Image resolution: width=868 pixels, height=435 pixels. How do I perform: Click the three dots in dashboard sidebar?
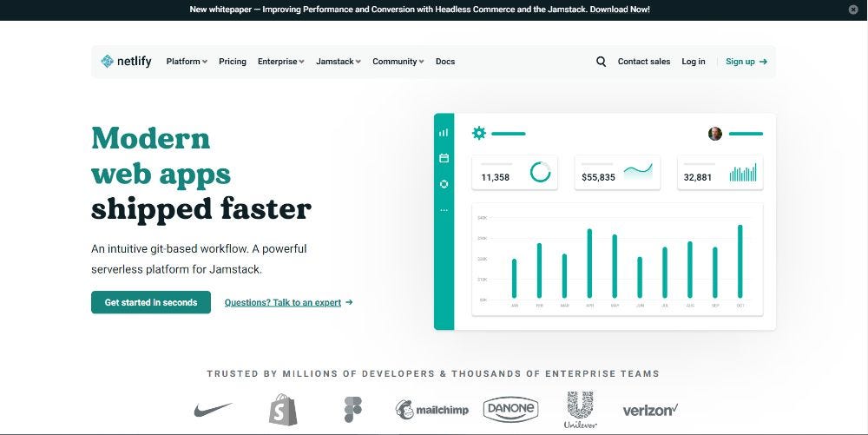click(444, 210)
